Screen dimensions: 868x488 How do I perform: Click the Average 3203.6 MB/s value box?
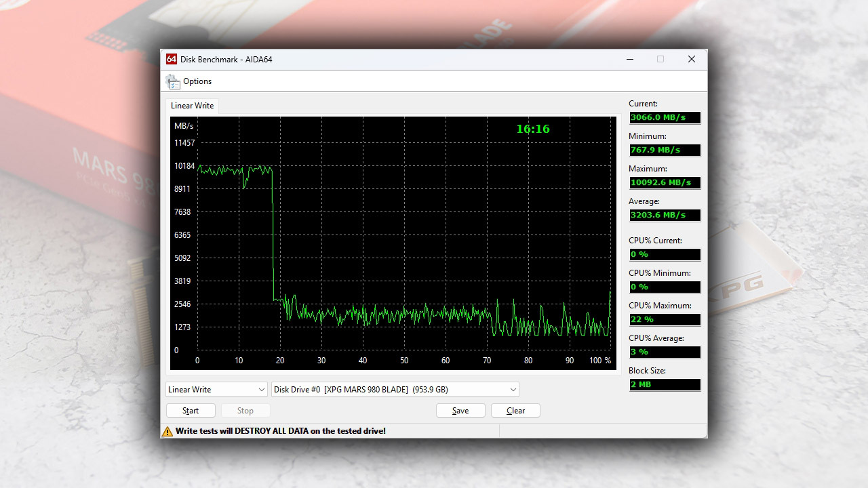[665, 215]
